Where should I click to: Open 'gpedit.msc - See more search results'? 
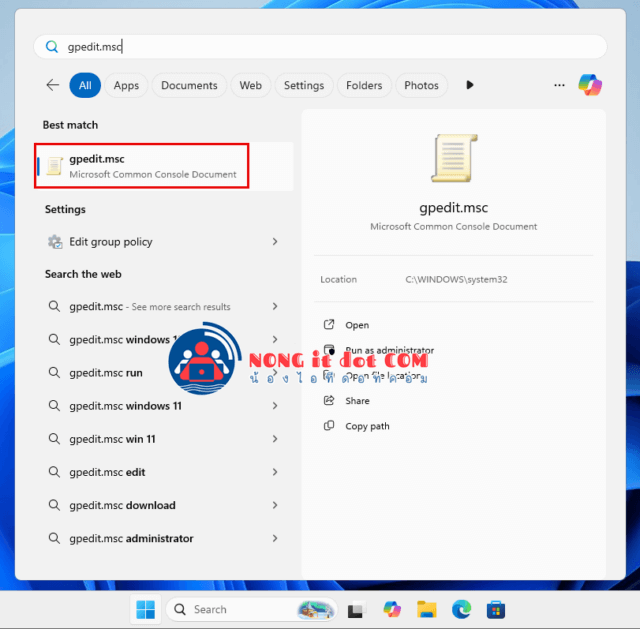point(163,306)
